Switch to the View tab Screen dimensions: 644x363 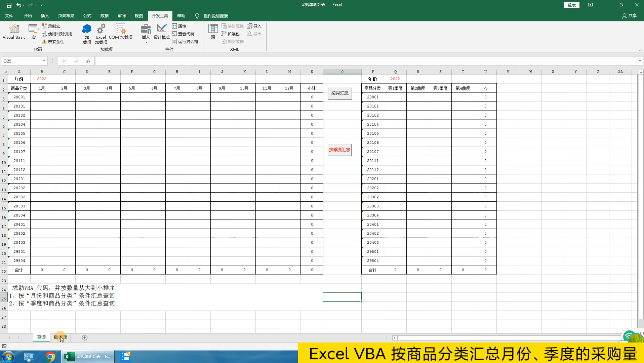pyautogui.click(x=139, y=16)
